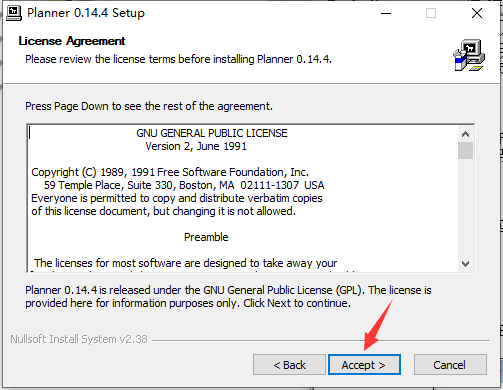Click the Planner setup icon in title bar
The height and width of the screenshot is (390, 503).
[x=14, y=13]
